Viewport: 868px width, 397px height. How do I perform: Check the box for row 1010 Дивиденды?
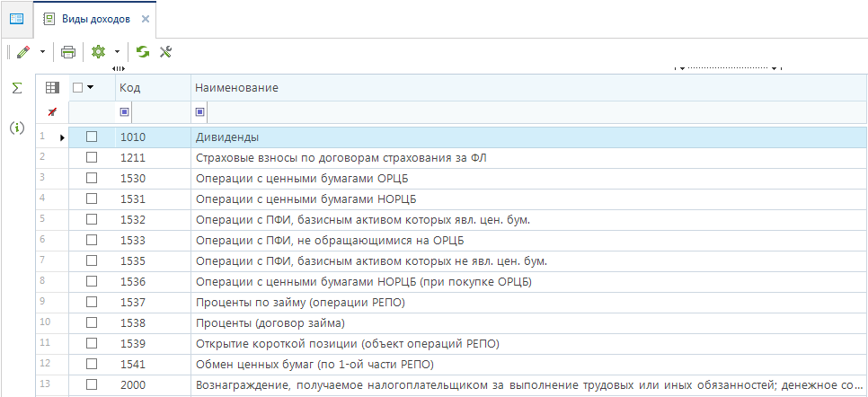[92, 137]
